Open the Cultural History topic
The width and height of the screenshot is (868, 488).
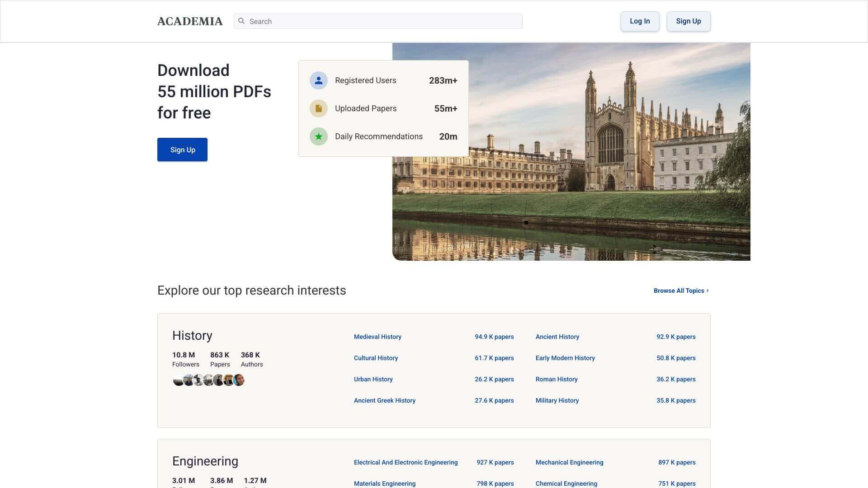tap(376, 358)
